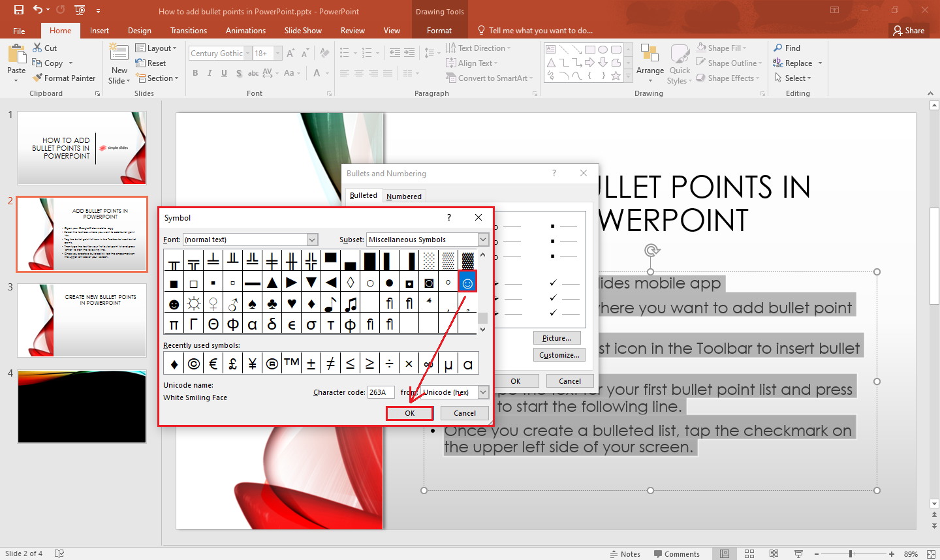Select the black heart suit symbol

[292, 303]
